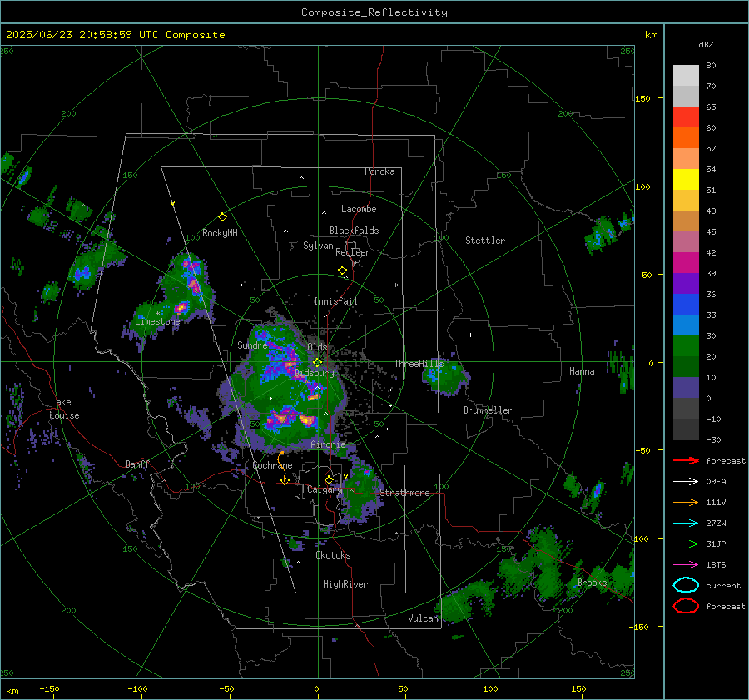The width and height of the screenshot is (749, 700).
Task: Select the magenta 39-42 dBZ swatch
Action: (x=686, y=263)
